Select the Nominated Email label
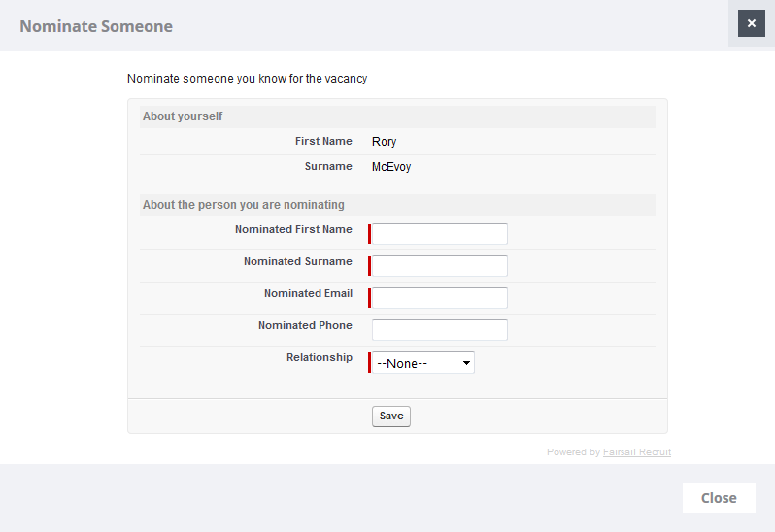Screen dimensions: 775x532 pos(308,294)
